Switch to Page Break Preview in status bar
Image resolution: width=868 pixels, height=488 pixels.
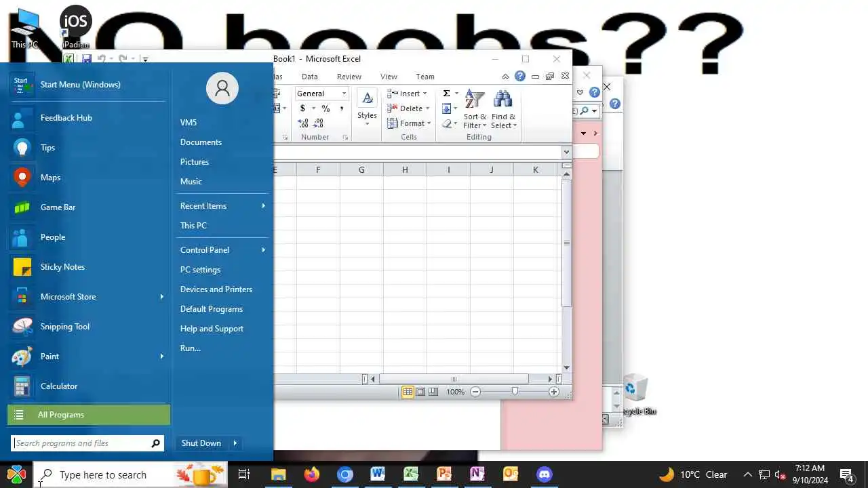click(x=433, y=392)
